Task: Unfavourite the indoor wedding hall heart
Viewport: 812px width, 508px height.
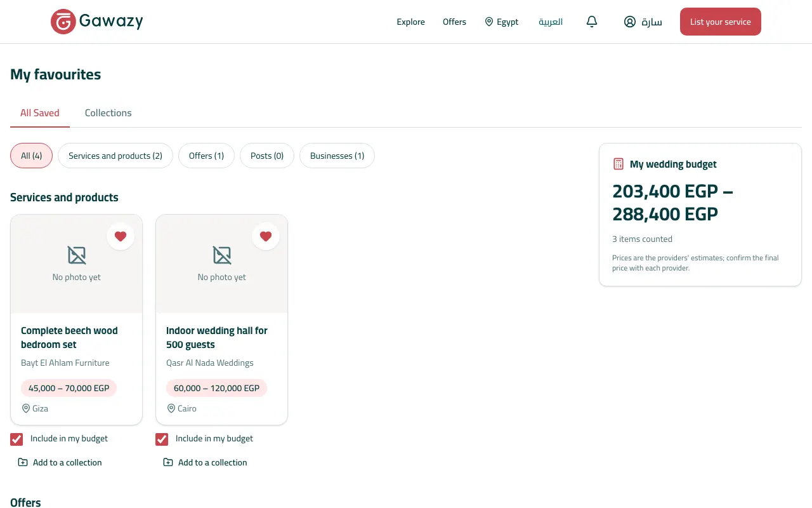Action: pyautogui.click(x=266, y=236)
